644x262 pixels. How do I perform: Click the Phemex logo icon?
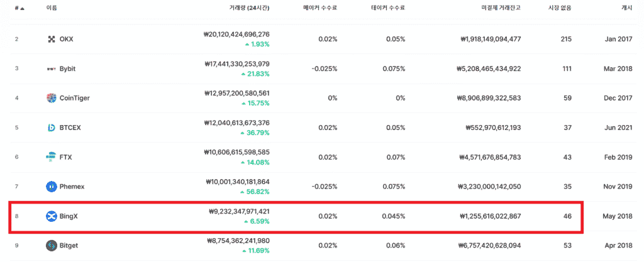pyautogui.click(x=52, y=187)
